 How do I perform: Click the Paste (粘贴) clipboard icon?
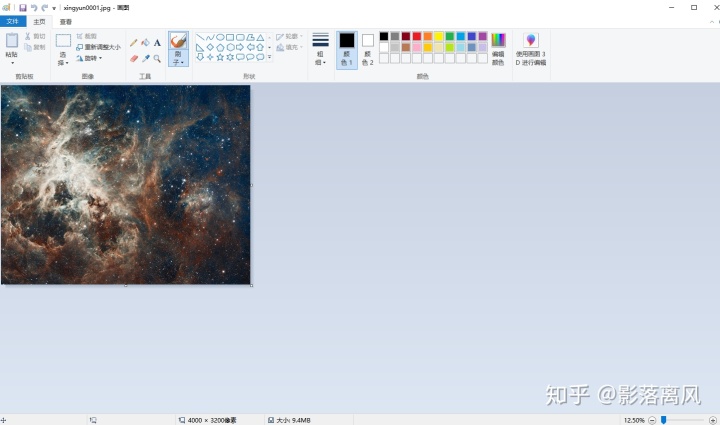click(x=12, y=40)
